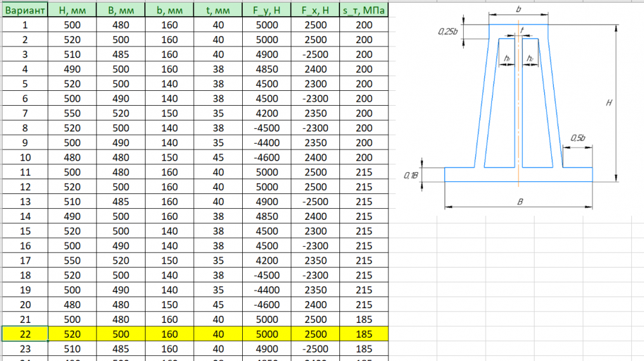Select F_x value 2400 in variant 14 row
Image resolution: width=644 pixels, height=361 pixels.
click(316, 217)
